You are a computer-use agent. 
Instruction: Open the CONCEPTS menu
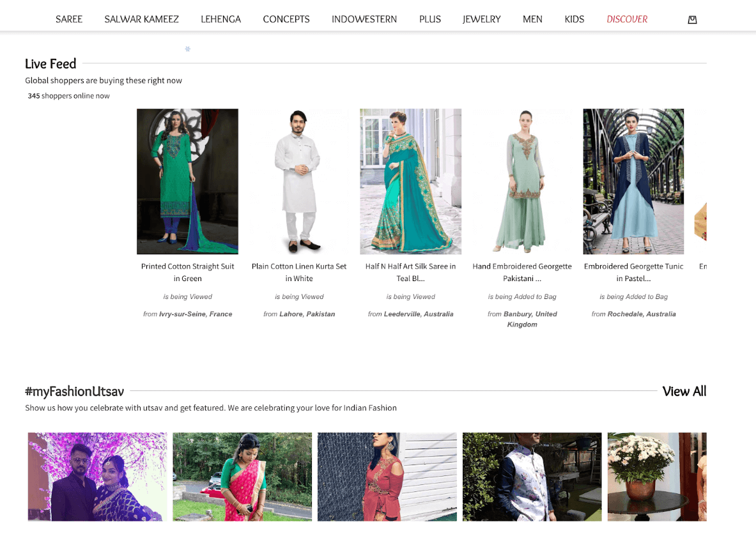click(286, 19)
